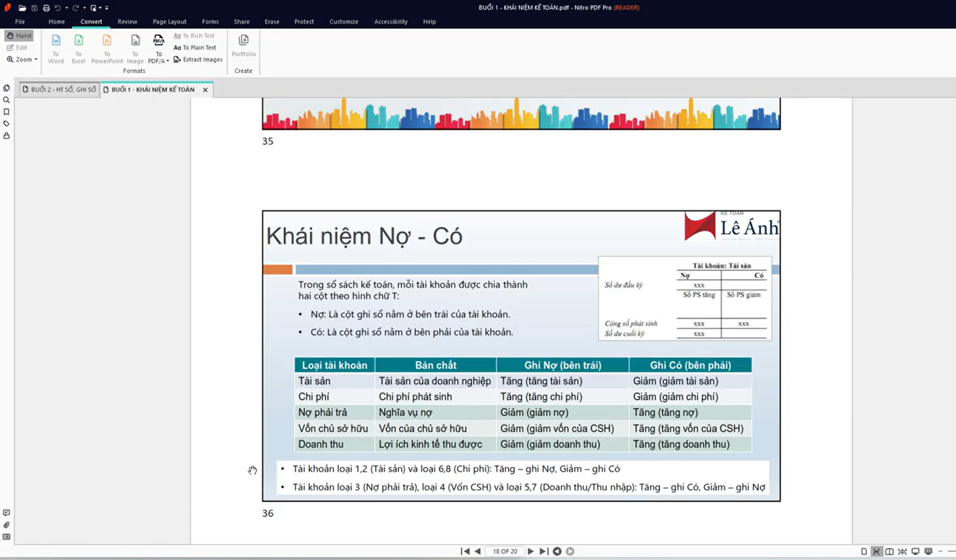Convert the document using To Excel

tap(78, 49)
